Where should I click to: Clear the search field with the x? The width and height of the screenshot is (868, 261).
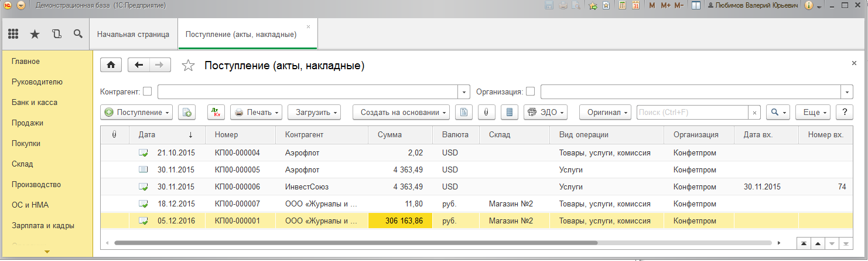754,112
